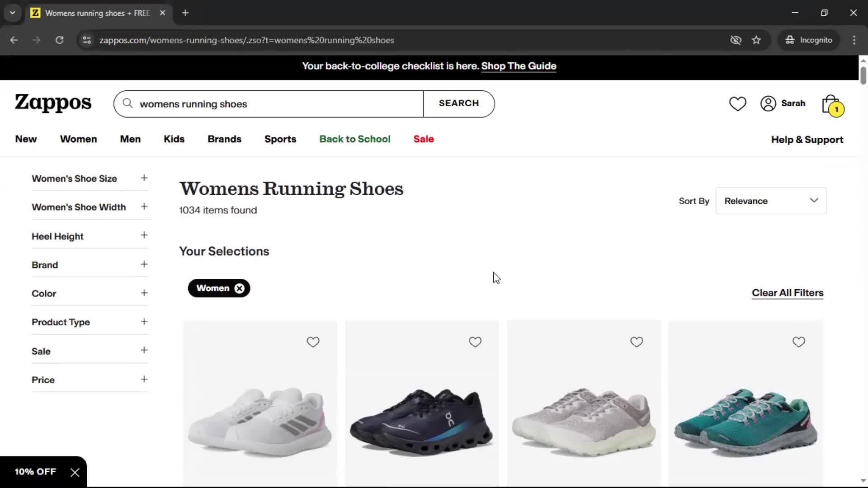
Task: Open the Kids menu
Action: [174, 139]
